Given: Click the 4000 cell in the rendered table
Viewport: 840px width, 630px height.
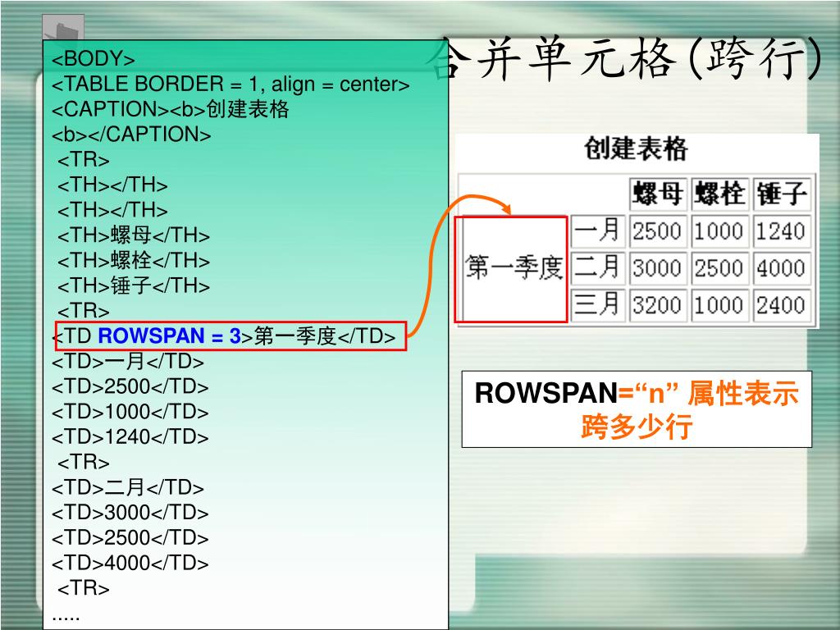Looking at the screenshot, I should pos(782,268).
